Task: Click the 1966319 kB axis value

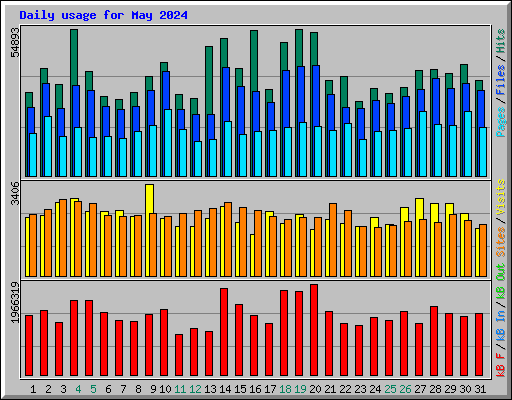Action: coord(15,303)
